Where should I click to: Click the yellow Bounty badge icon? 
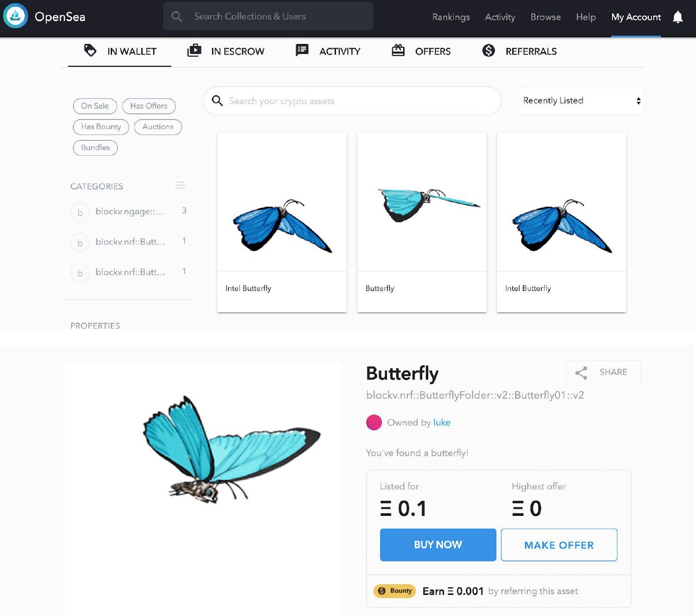pos(395,591)
